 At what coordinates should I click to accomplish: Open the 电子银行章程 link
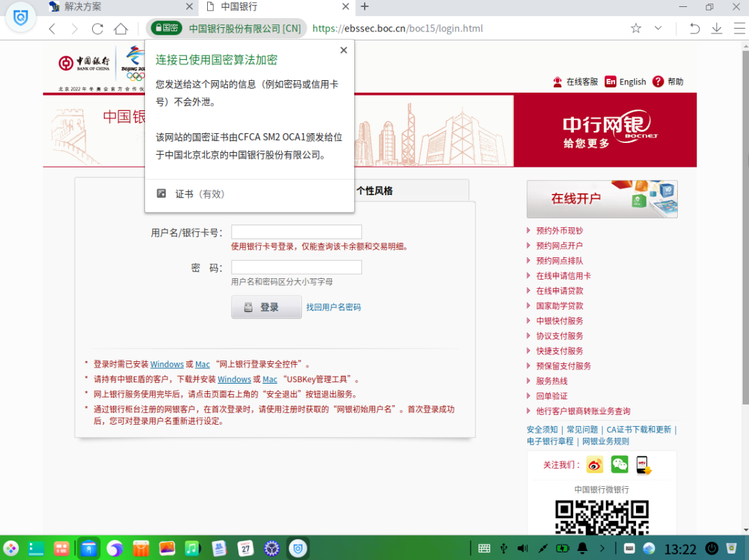(x=550, y=441)
